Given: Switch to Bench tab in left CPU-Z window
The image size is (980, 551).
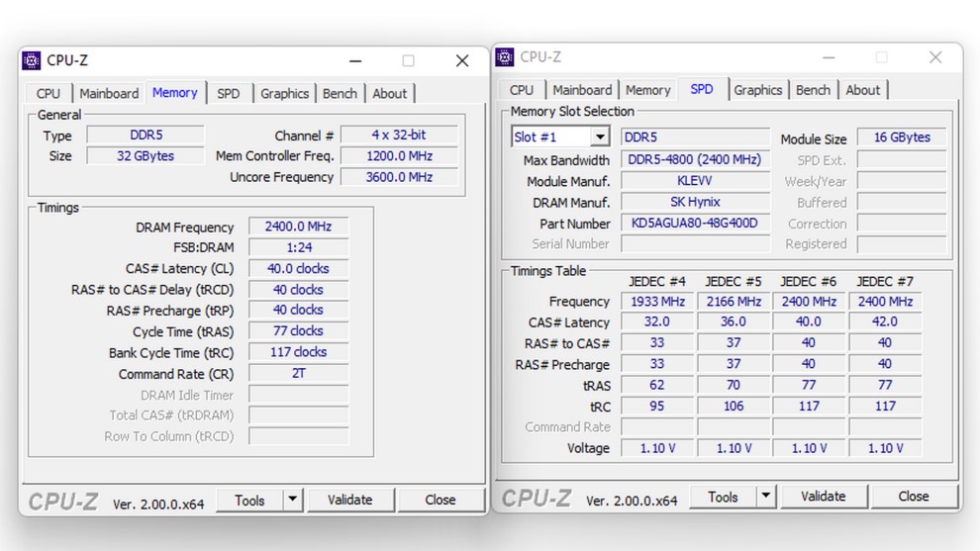Looking at the screenshot, I should pyautogui.click(x=340, y=94).
